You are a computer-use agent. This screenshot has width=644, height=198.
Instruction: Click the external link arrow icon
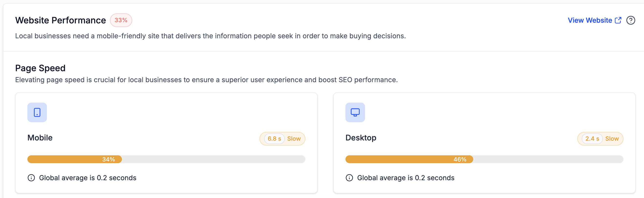pos(618,20)
